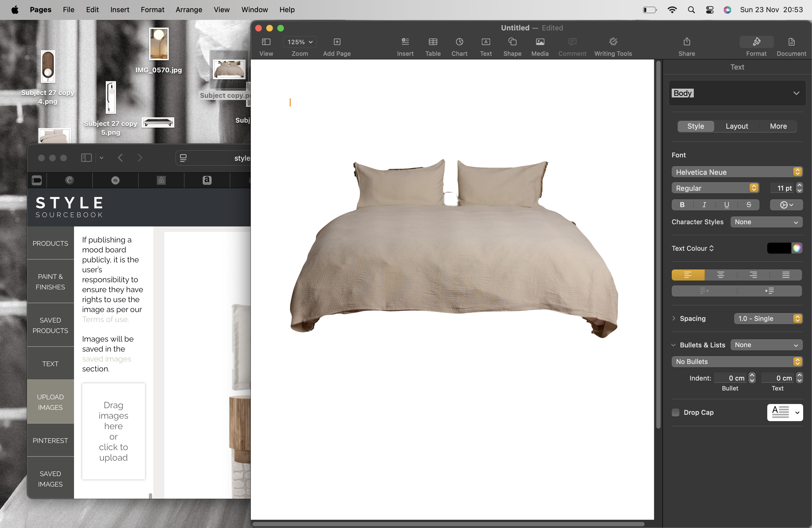
Task: Click the Table toolbar icon
Action: [x=433, y=42]
